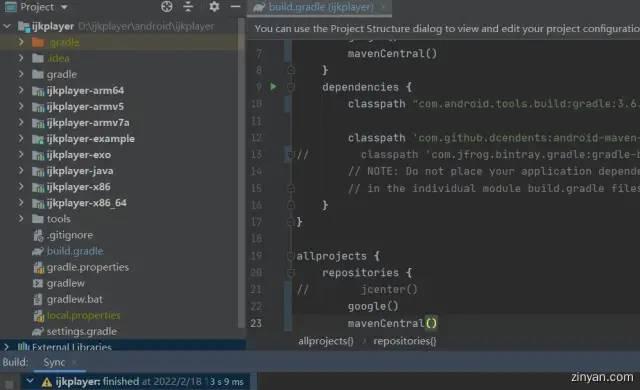Viewport: 640px width, 390px height.
Task: Click the collapse all icon in Project panel
Action: (188, 7)
